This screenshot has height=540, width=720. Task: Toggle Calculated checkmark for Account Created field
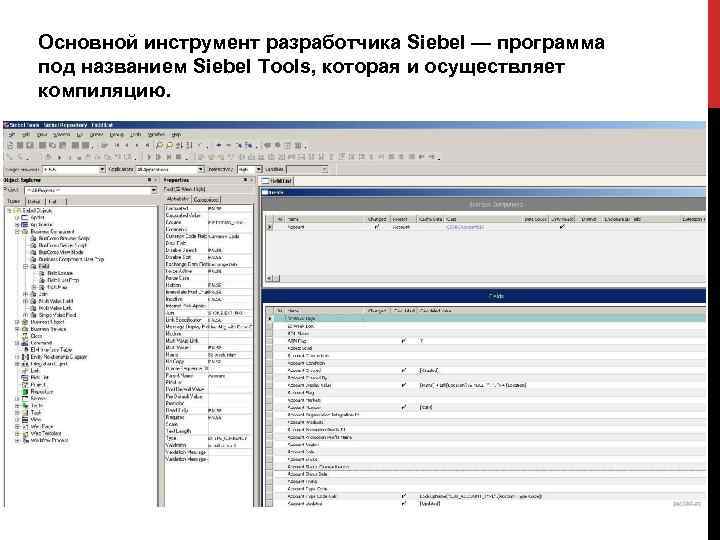(x=404, y=370)
